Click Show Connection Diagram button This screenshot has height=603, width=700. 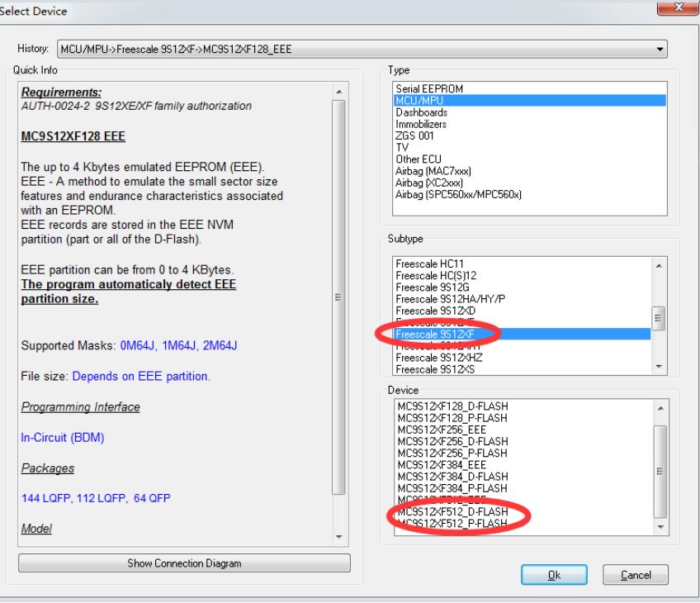coord(184,563)
